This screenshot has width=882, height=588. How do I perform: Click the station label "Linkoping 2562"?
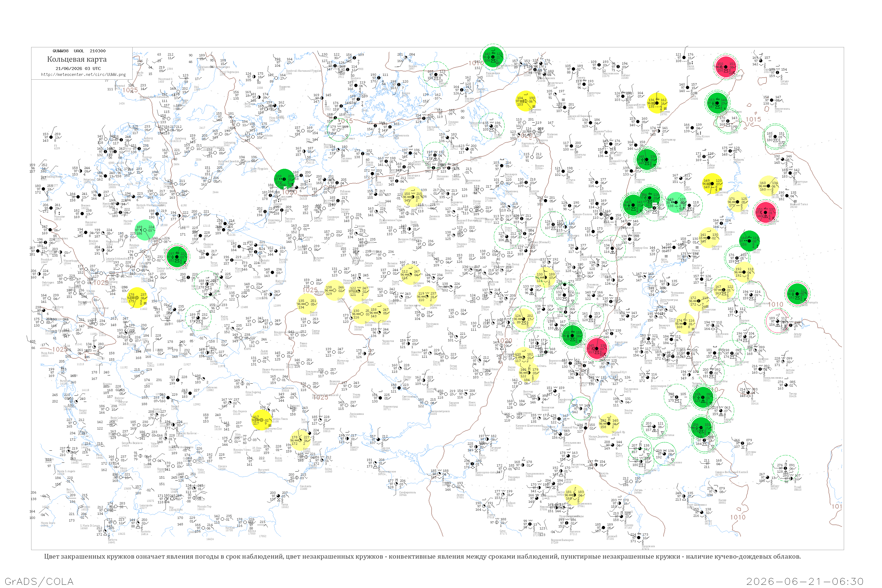[x=230, y=144]
